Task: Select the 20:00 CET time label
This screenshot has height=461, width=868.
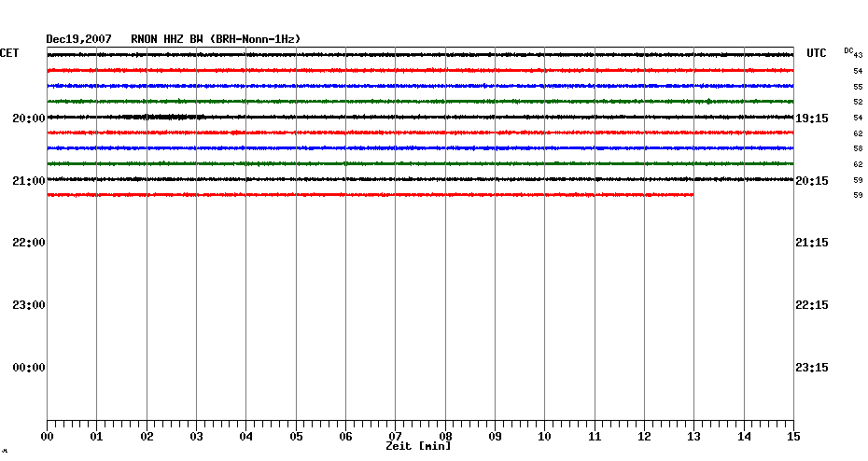Action: [x=29, y=119]
